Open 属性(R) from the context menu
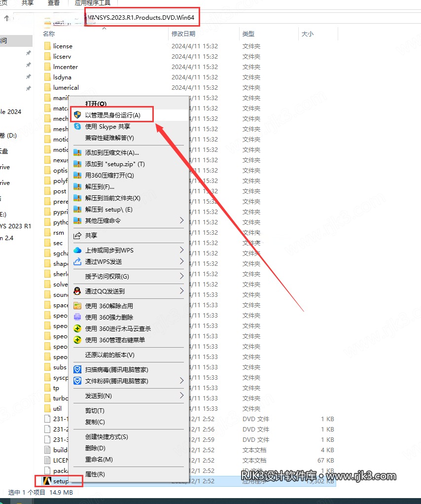Image resolution: width=421 pixels, height=504 pixels. 129,474
